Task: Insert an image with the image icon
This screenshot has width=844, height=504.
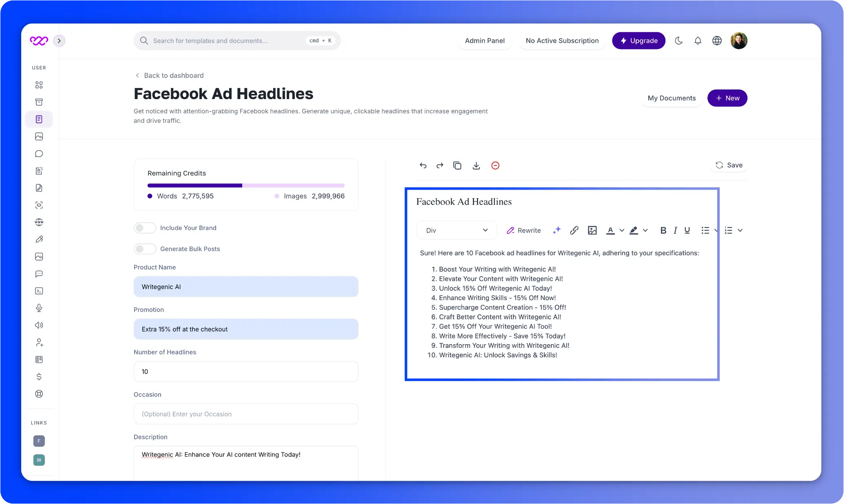Action: click(x=592, y=230)
